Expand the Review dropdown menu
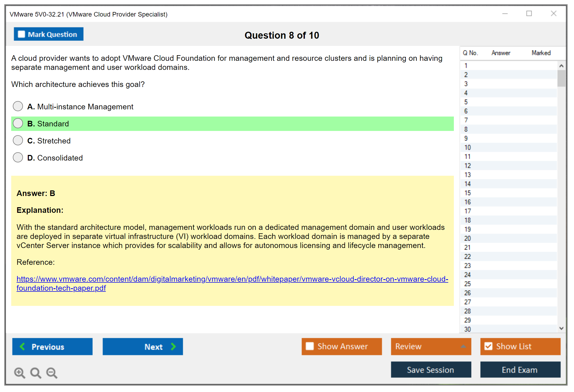 tap(463, 346)
